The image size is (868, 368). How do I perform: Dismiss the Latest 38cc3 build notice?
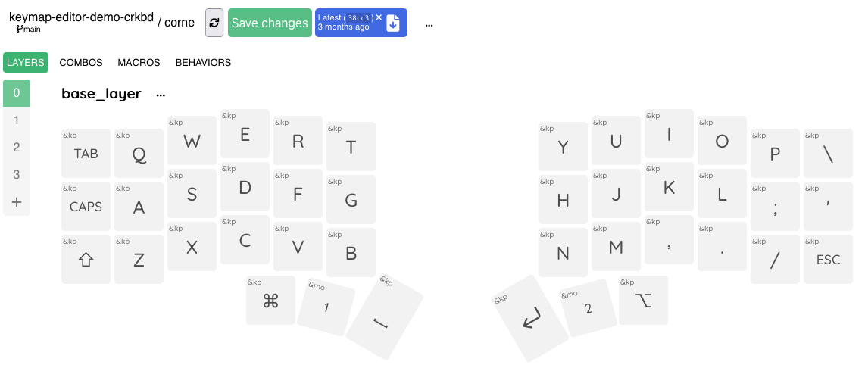click(x=379, y=17)
